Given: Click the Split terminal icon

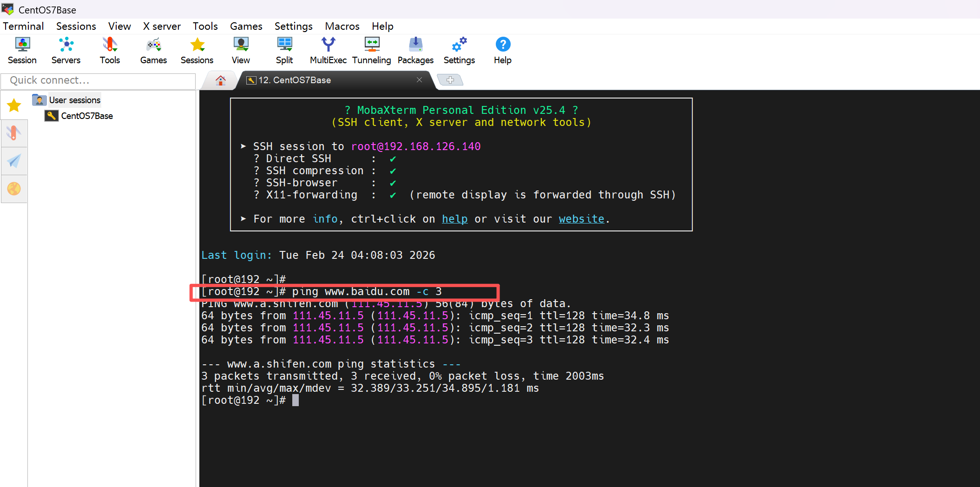Looking at the screenshot, I should click(x=284, y=51).
